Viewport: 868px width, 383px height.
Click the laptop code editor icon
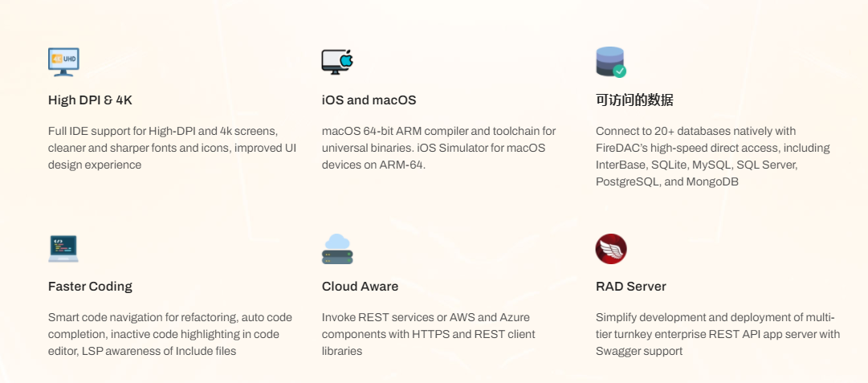coord(63,248)
